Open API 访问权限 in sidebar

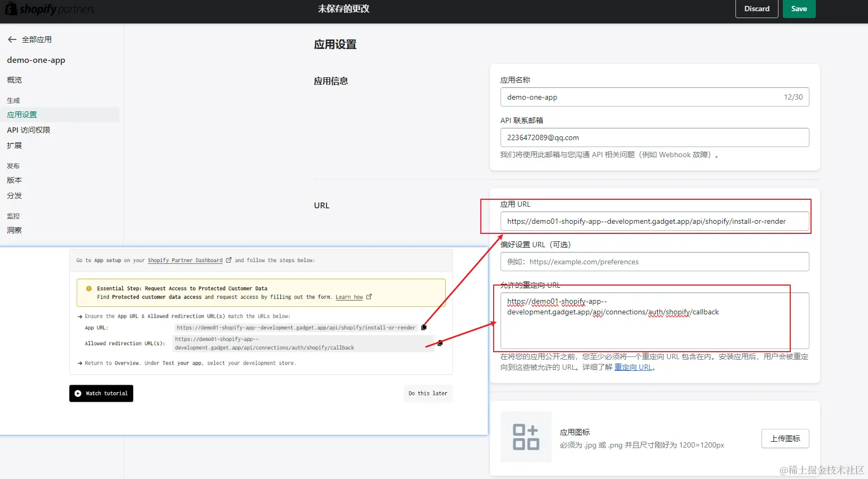(29, 130)
